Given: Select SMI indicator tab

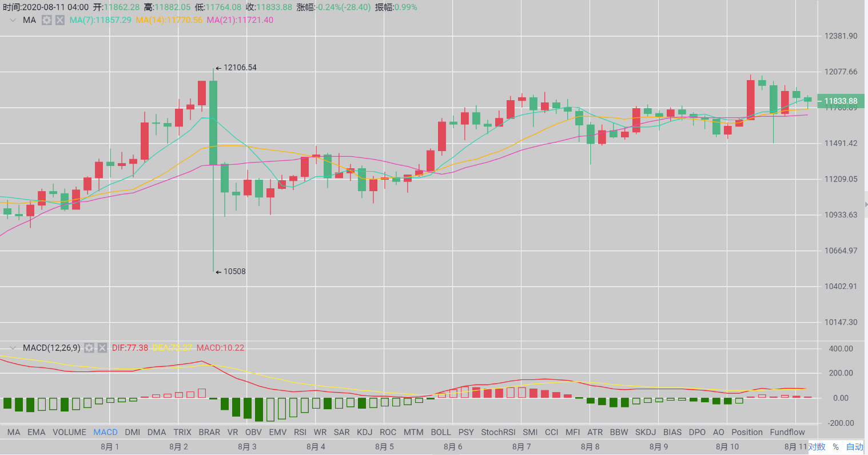Looking at the screenshot, I should point(530,432).
